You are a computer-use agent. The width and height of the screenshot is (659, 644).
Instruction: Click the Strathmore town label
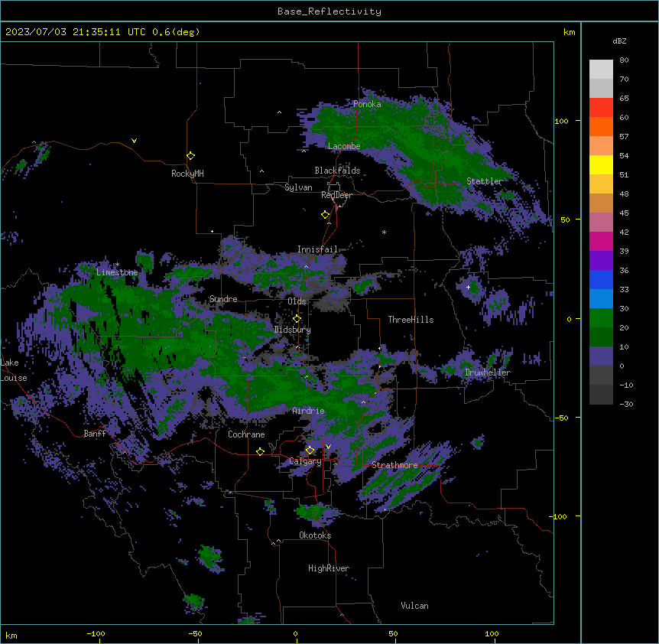[x=394, y=465]
